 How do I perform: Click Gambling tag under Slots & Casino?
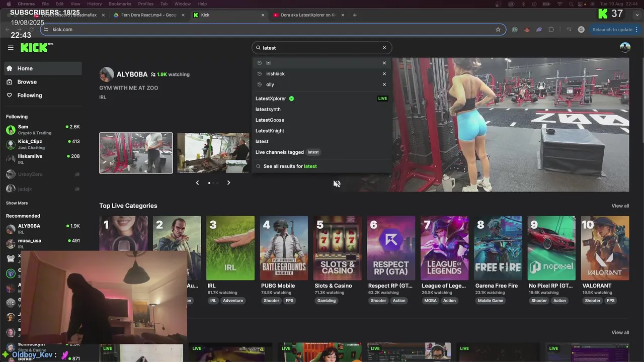(x=327, y=301)
